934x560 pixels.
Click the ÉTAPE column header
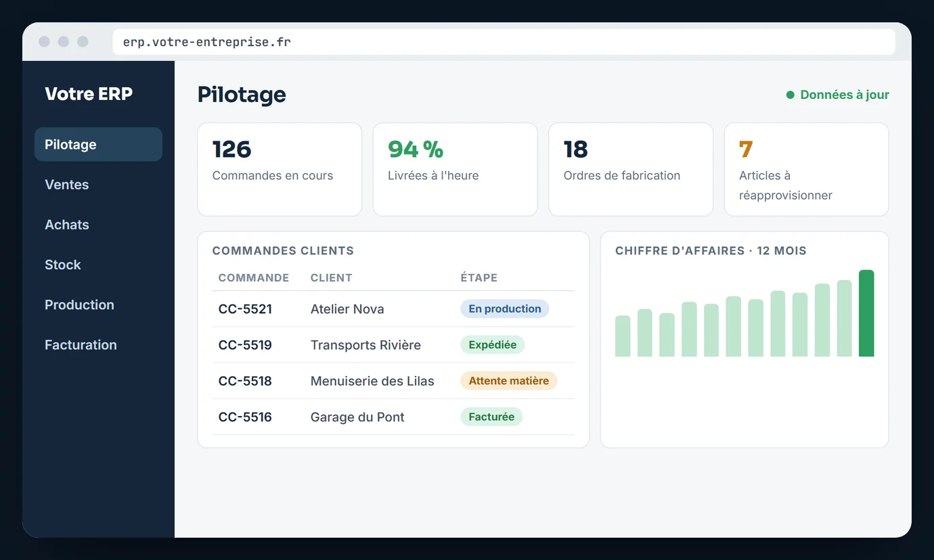click(479, 278)
